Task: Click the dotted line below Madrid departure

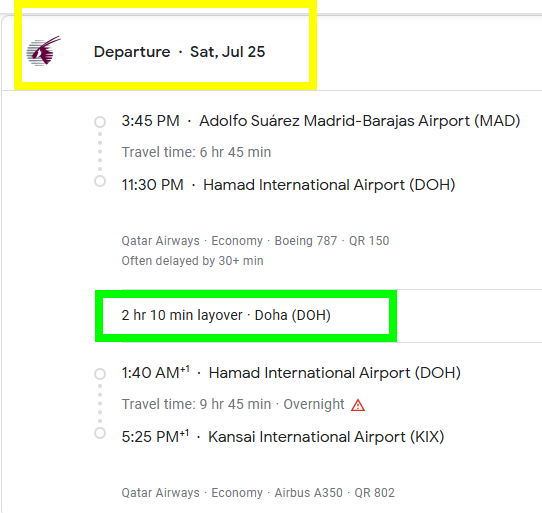Action: (x=100, y=151)
